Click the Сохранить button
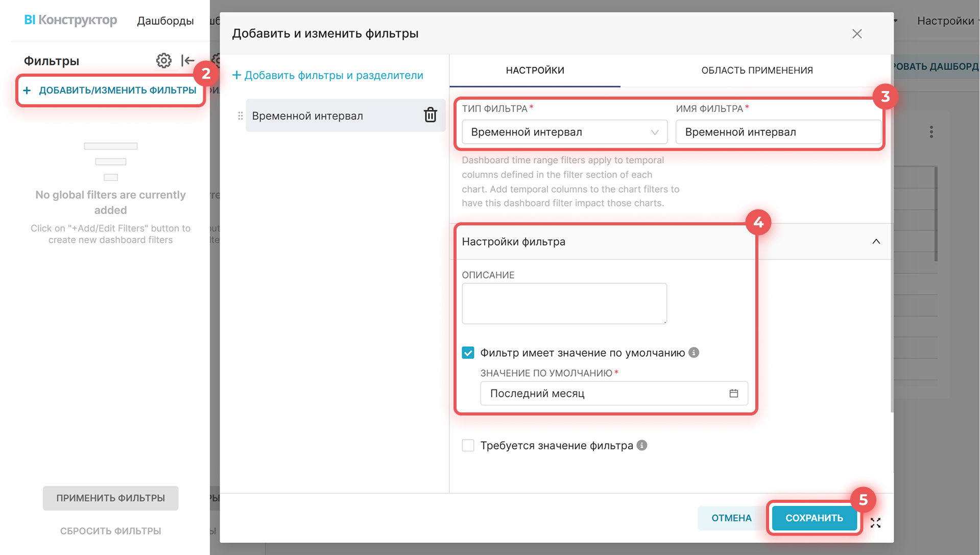This screenshot has height=555, width=980. click(x=814, y=518)
